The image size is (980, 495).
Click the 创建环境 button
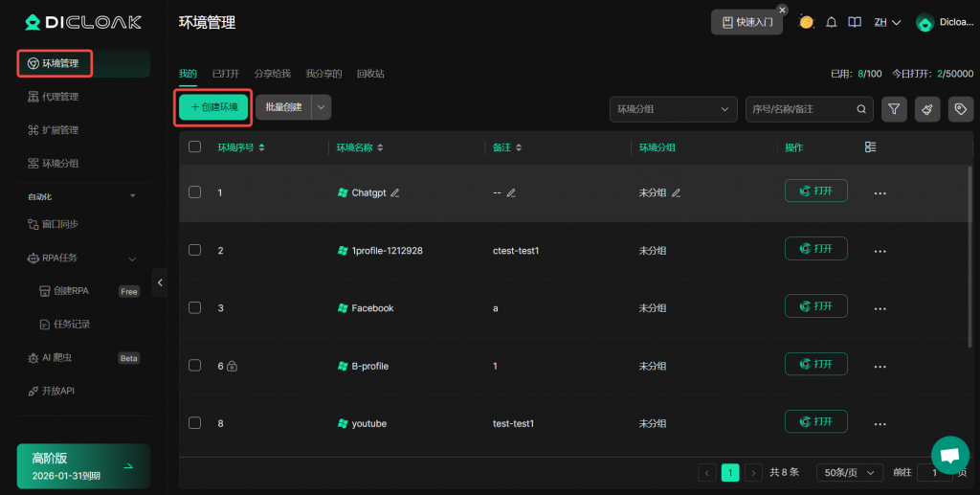click(213, 107)
